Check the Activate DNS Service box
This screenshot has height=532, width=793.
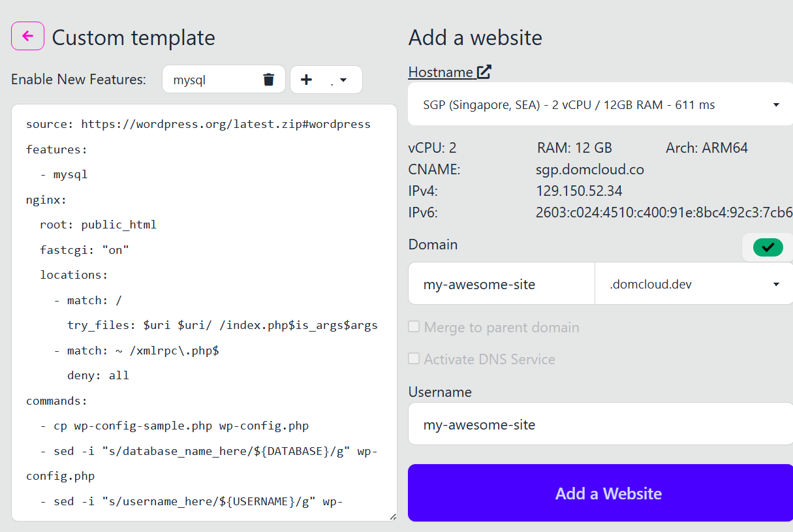pyautogui.click(x=414, y=359)
